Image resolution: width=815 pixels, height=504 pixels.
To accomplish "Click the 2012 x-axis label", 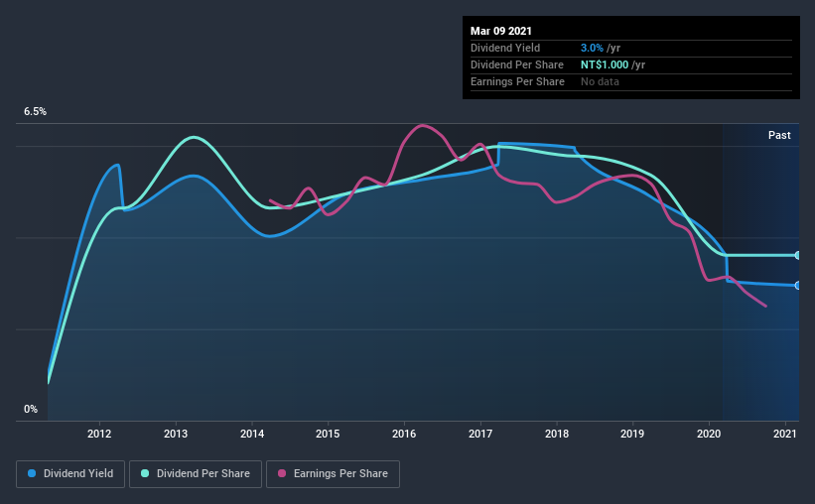I will tap(99, 434).
